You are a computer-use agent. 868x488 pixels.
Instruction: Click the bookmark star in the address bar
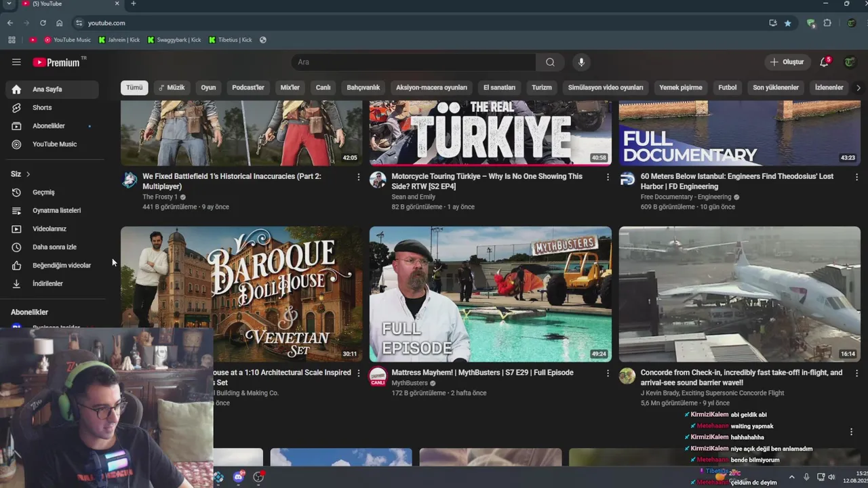[x=787, y=23]
